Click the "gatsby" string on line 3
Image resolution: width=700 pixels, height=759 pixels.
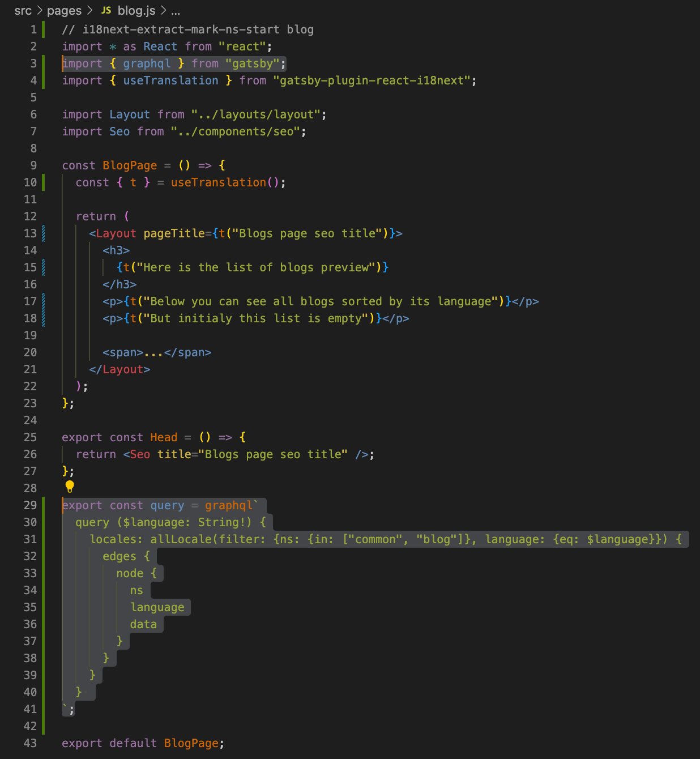coord(253,63)
